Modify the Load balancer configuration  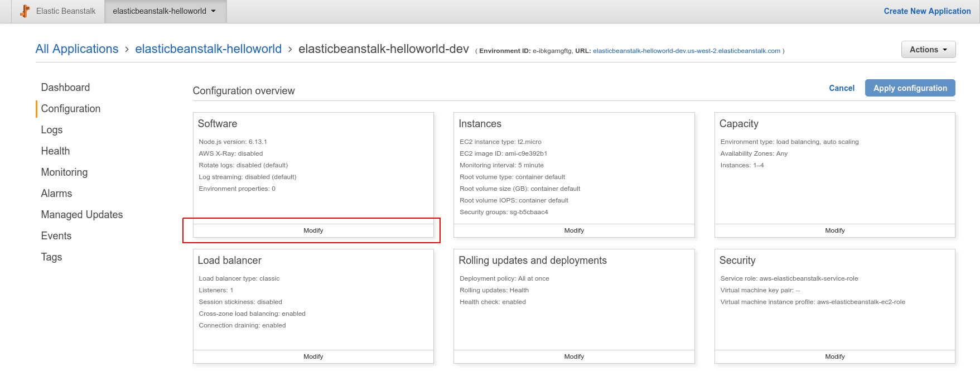(313, 356)
